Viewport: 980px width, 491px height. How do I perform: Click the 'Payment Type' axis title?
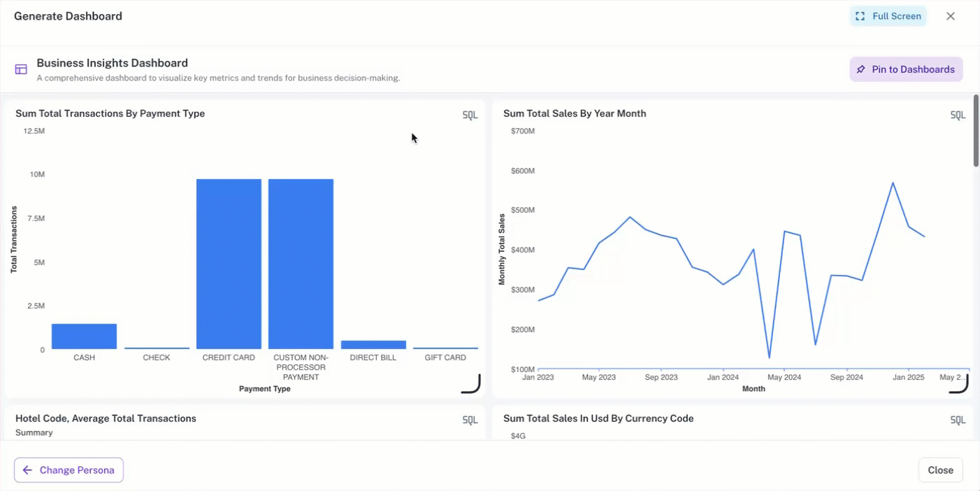[x=265, y=389]
